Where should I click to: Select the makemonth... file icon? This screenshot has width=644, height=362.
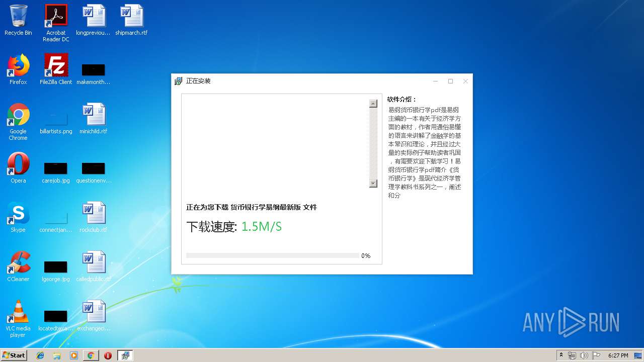click(93, 73)
